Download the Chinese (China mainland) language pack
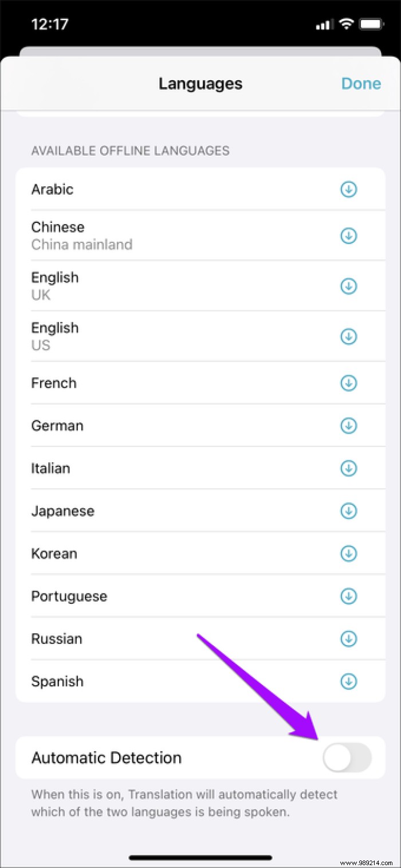Viewport: 401px width, 868px height. pyautogui.click(x=348, y=235)
